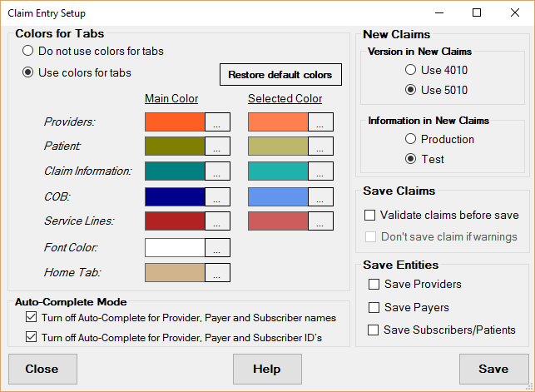Click Font Color ellipsis button

coord(216,247)
